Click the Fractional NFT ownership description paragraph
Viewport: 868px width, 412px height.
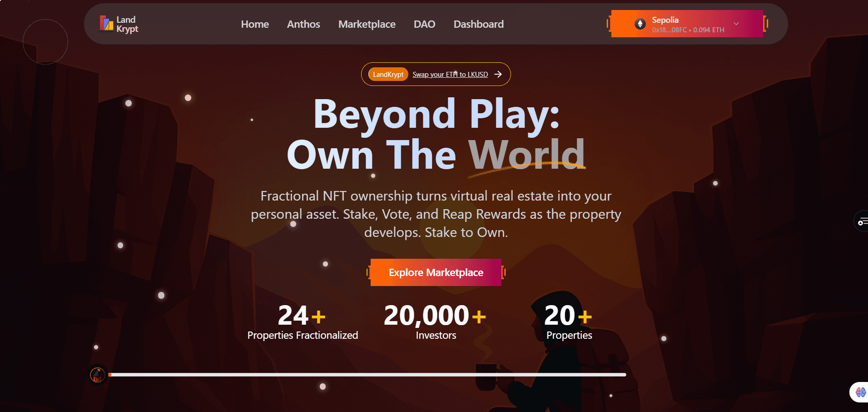tap(436, 214)
